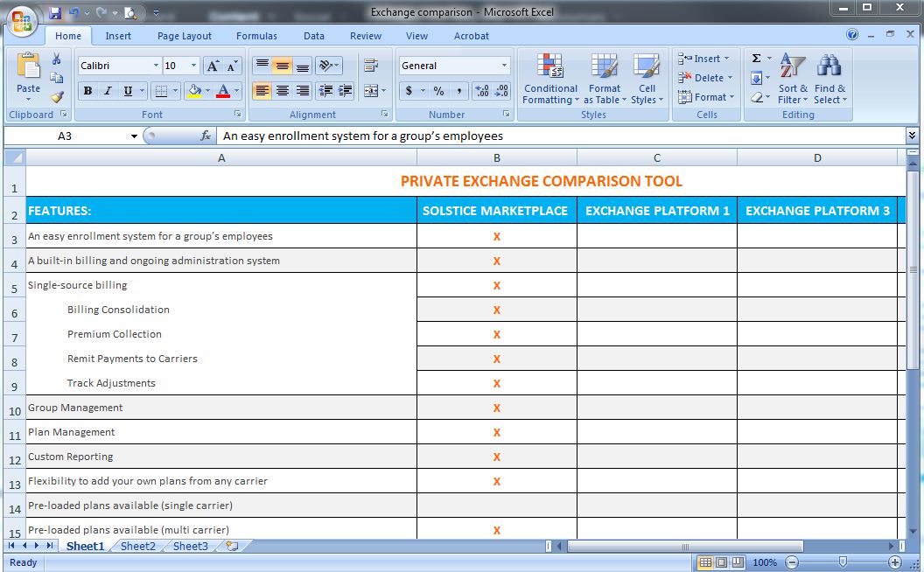Open Excel Help question mark

(852, 35)
